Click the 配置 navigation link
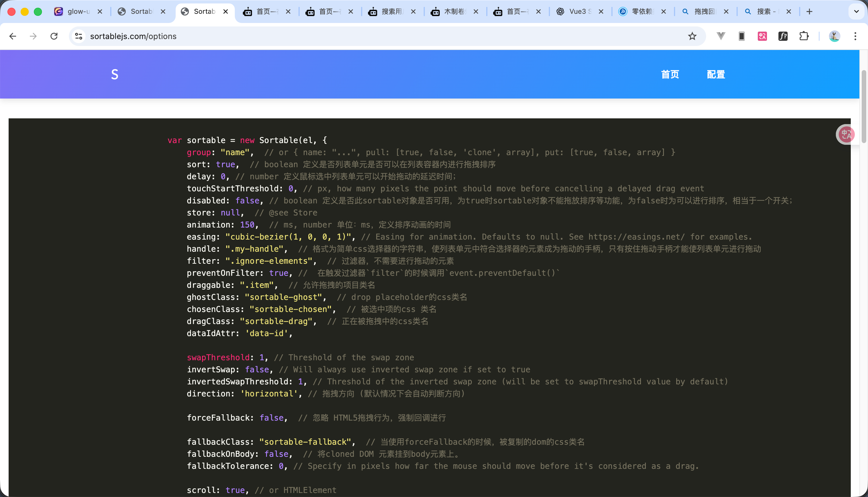Image resolution: width=868 pixels, height=497 pixels. (x=716, y=74)
